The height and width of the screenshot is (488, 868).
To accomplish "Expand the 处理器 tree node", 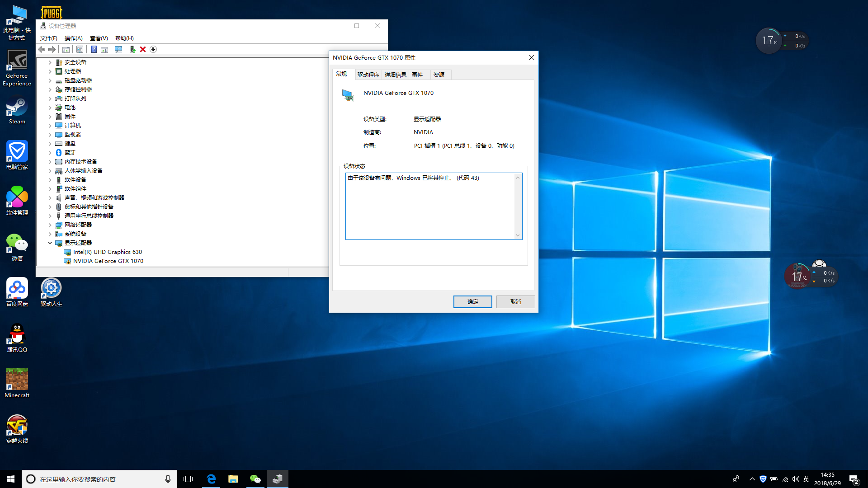I will [50, 71].
